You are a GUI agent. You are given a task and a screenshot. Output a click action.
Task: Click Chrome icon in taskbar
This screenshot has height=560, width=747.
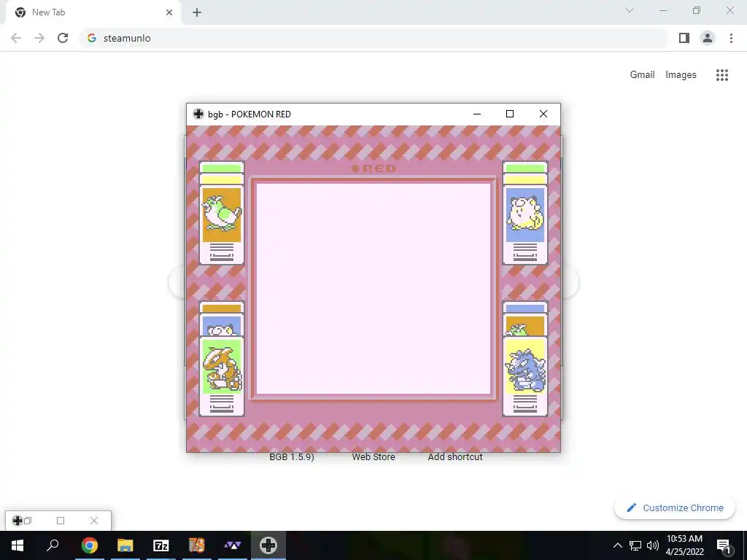[x=89, y=545]
